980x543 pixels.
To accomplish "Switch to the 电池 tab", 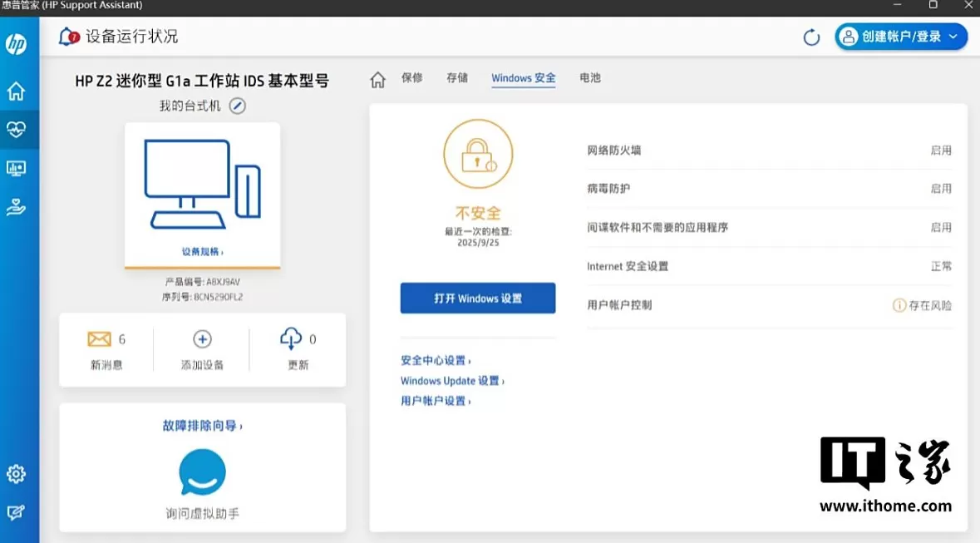I will [590, 78].
